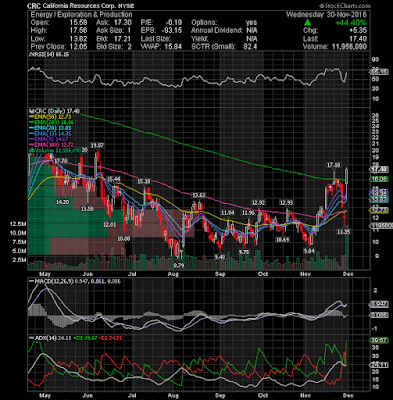Click the Oct label on price chart axis

[263, 274]
